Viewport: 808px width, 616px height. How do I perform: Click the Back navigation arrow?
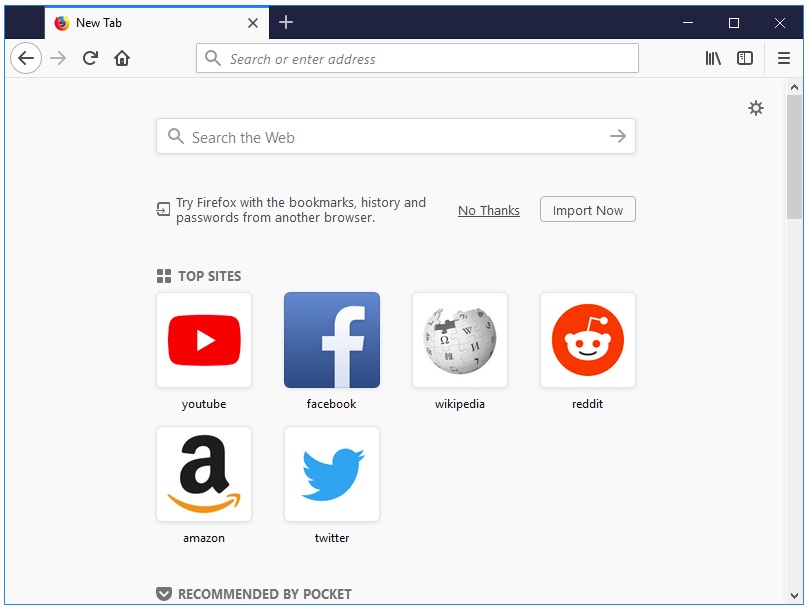click(26, 58)
